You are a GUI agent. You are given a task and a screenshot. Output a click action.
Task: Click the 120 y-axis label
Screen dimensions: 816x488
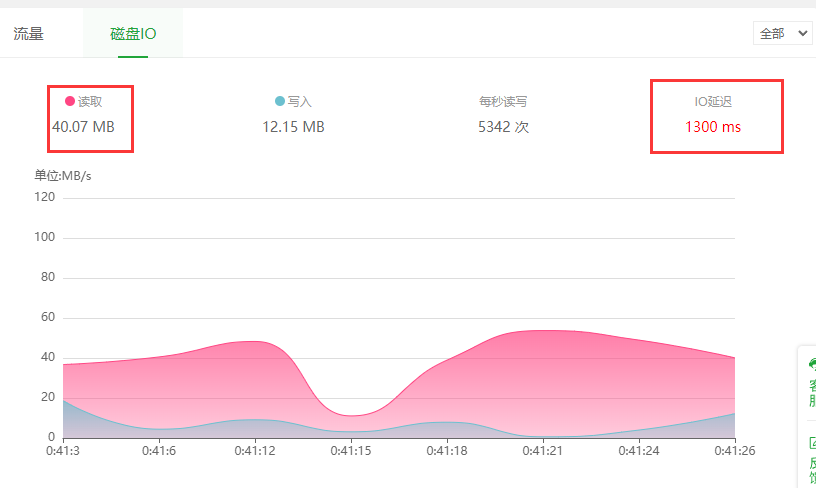click(45, 197)
